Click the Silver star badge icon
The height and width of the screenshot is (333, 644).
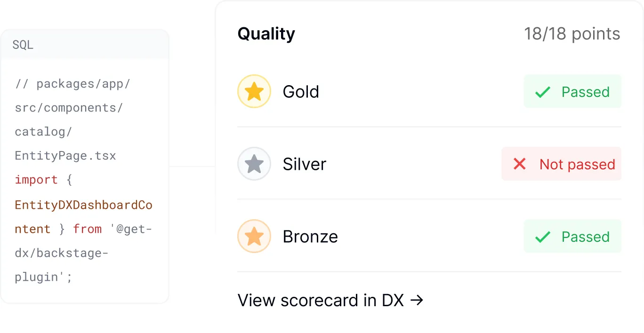pyautogui.click(x=254, y=164)
